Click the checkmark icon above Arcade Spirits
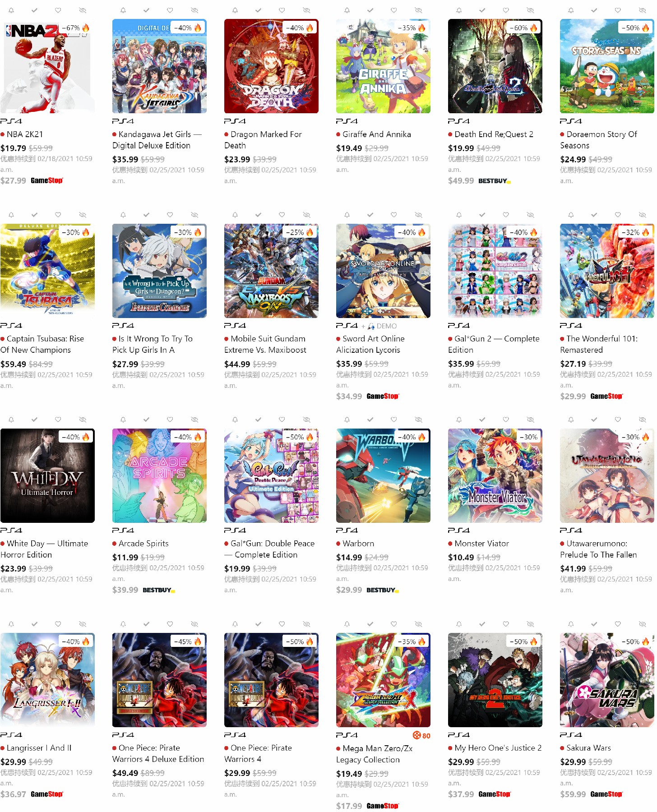The width and height of the screenshot is (657, 812). (147, 420)
